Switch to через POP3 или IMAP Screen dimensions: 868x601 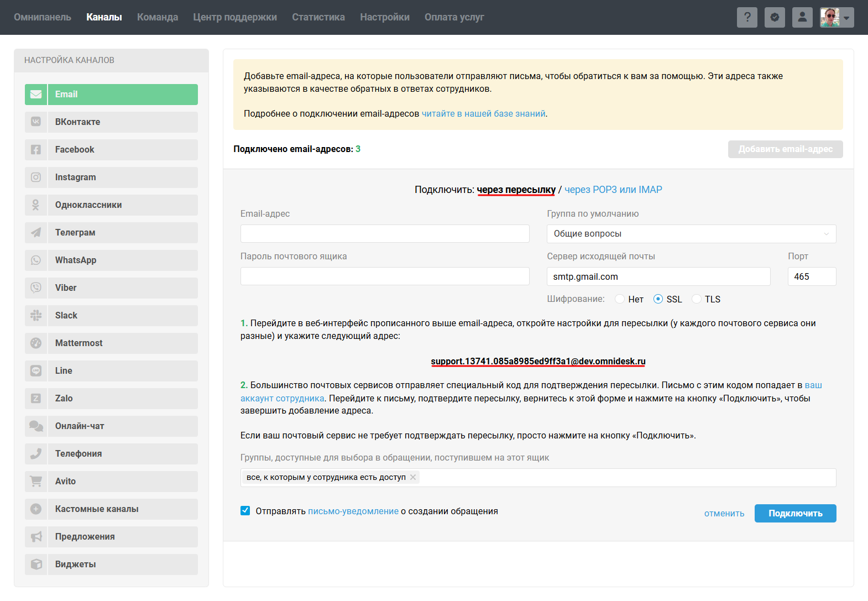pyautogui.click(x=613, y=190)
